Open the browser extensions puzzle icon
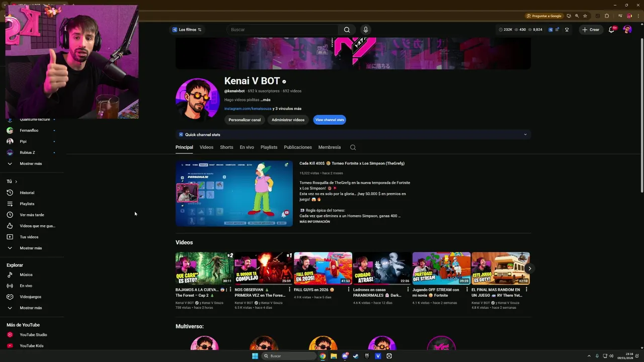Screen dimensions: 644x362 (x=607, y=16)
